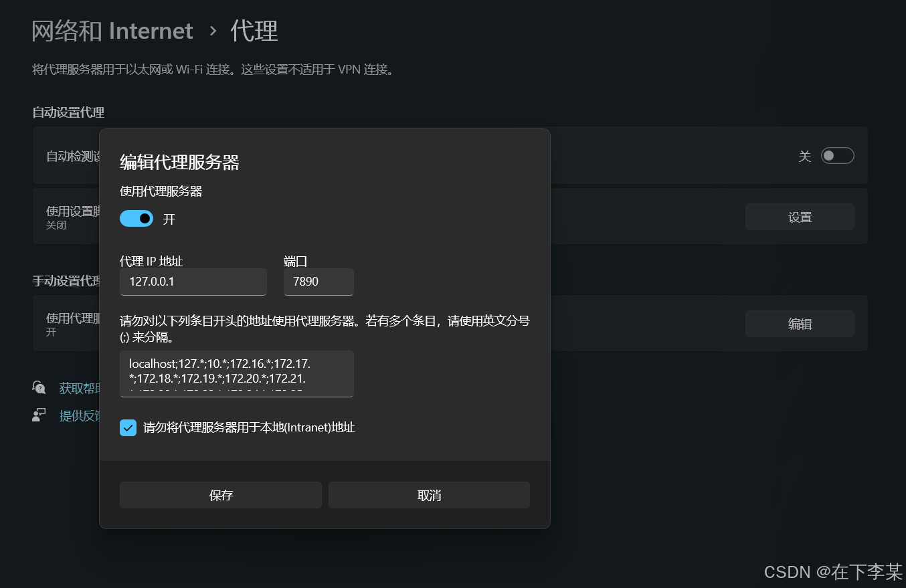The height and width of the screenshot is (588, 906).
Task: Save the proxy settings with 保存
Action: tap(221, 495)
